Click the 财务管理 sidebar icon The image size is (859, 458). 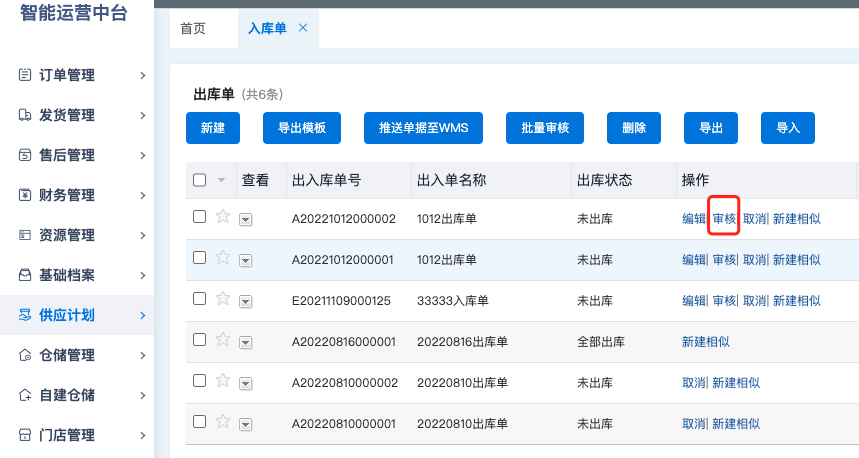coord(25,195)
